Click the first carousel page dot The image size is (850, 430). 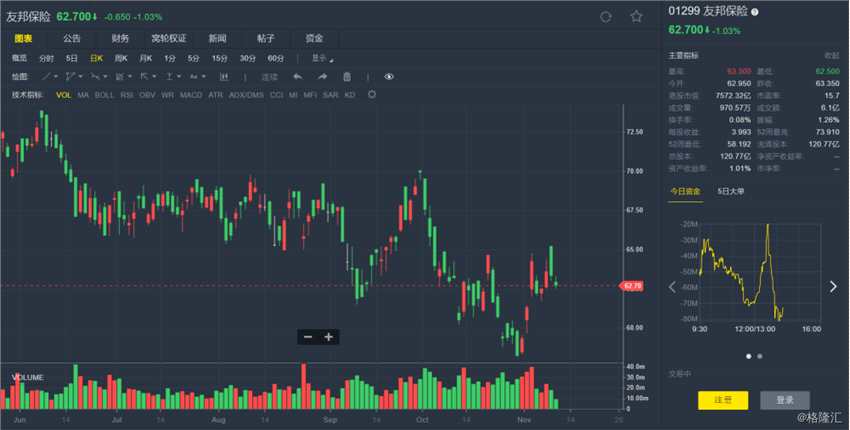[x=749, y=356]
